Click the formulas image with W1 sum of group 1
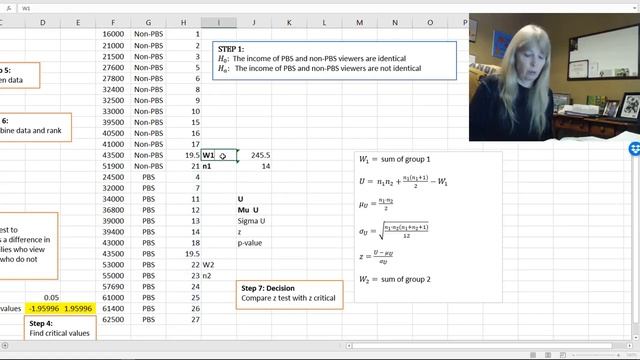Image resolution: width=640 pixels, height=360 pixels. [x=428, y=227]
